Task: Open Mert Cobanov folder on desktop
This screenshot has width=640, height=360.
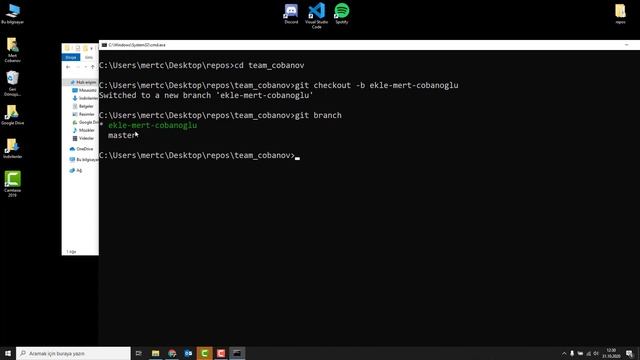Action: tap(12, 50)
